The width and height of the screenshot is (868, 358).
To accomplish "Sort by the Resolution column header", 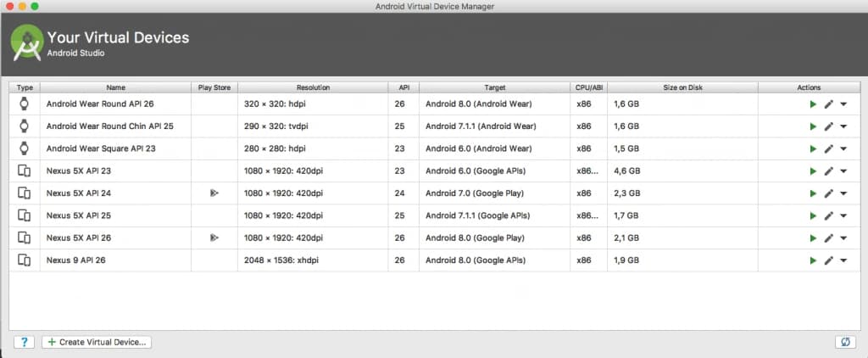I will (x=313, y=87).
